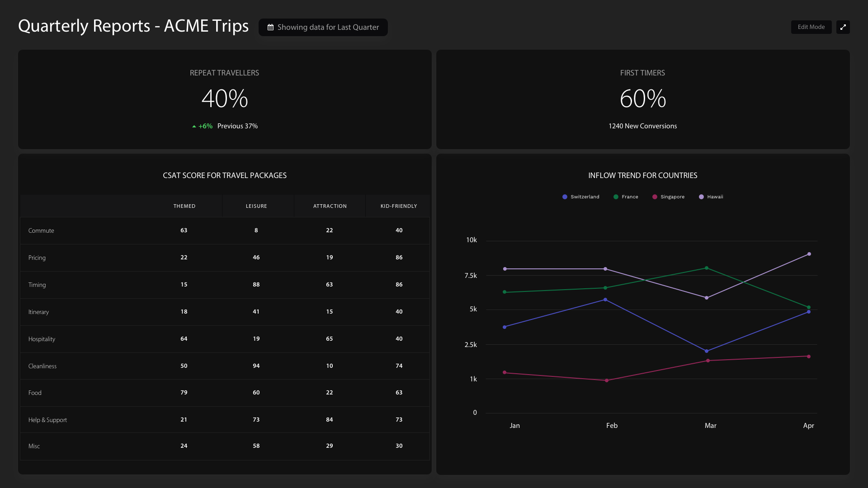Click the green up-arrow trend indicator
This screenshot has width=868, height=488.
[194, 127]
